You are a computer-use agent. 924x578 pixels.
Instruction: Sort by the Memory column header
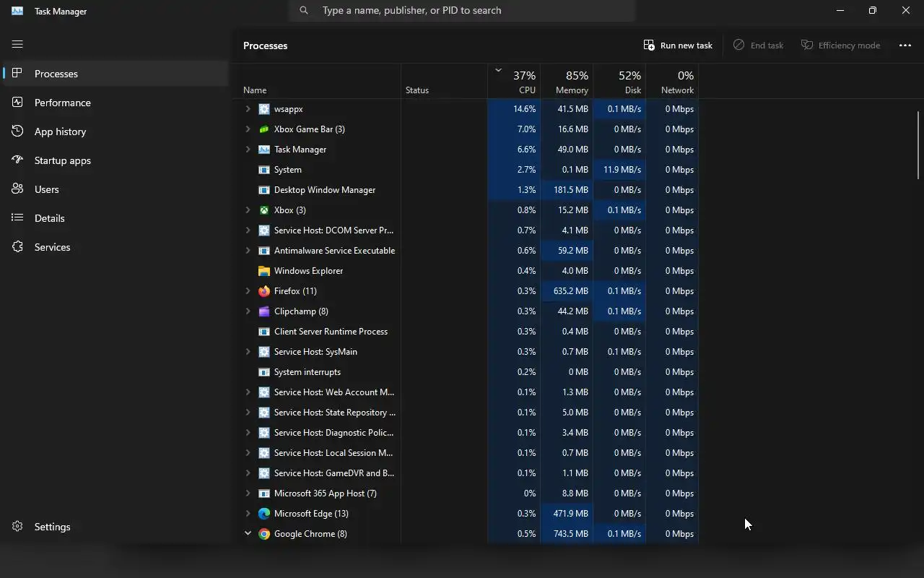click(567, 81)
